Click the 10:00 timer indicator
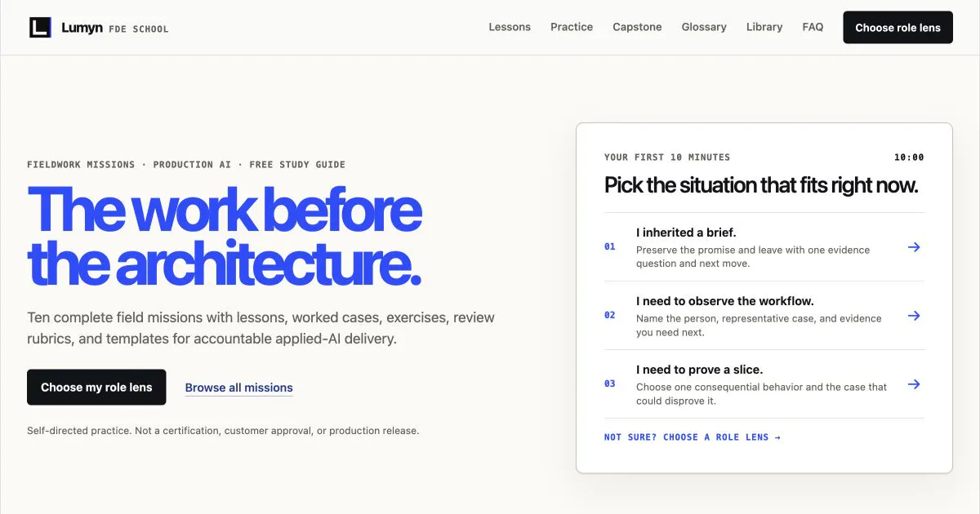The height and width of the screenshot is (514, 980). click(x=909, y=157)
